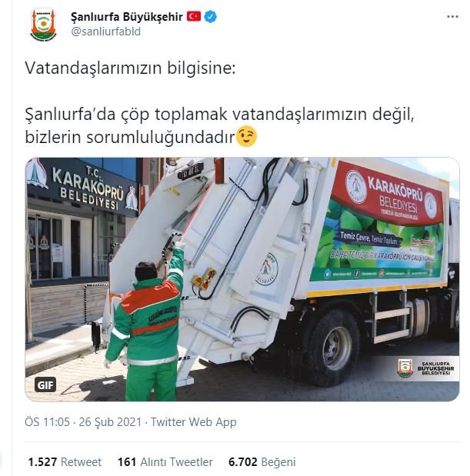View the 161 Alıntı Tweetler list
Screen dimensions: 470x476
165,462
